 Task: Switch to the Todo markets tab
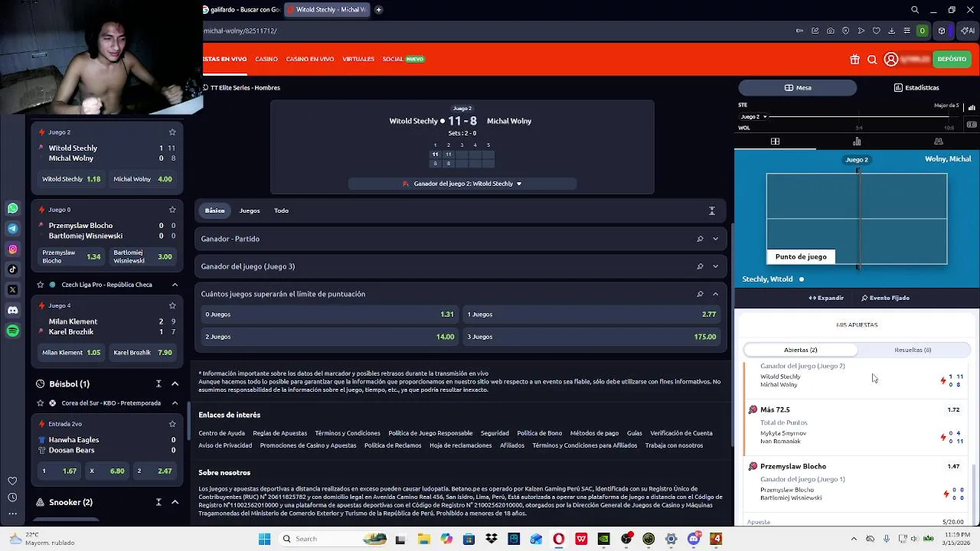pyautogui.click(x=281, y=210)
